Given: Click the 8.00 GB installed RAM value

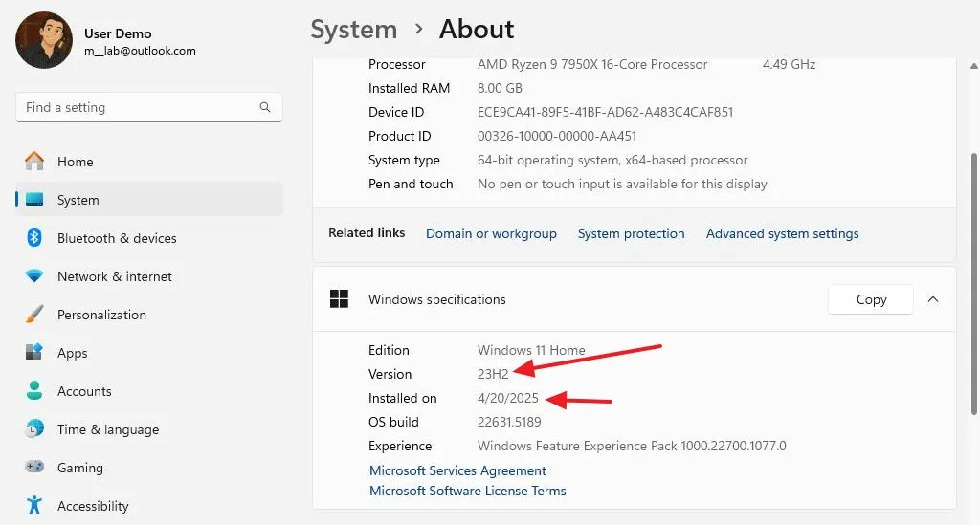Looking at the screenshot, I should click(500, 88).
